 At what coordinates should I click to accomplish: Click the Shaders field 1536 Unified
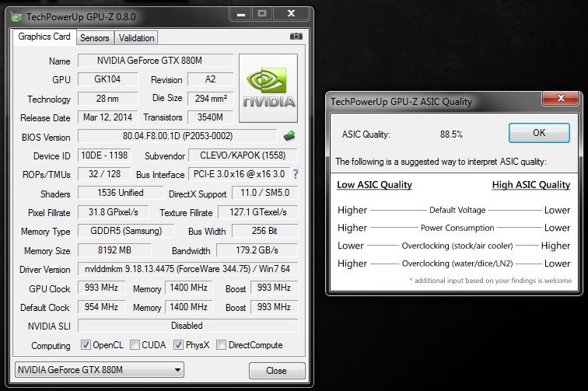pos(121,193)
